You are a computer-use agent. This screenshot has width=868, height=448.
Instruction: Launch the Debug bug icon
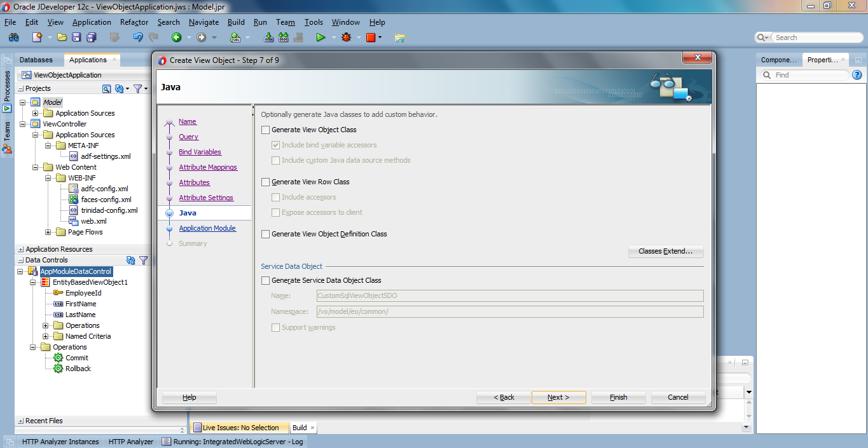click(x=346, y=37)
